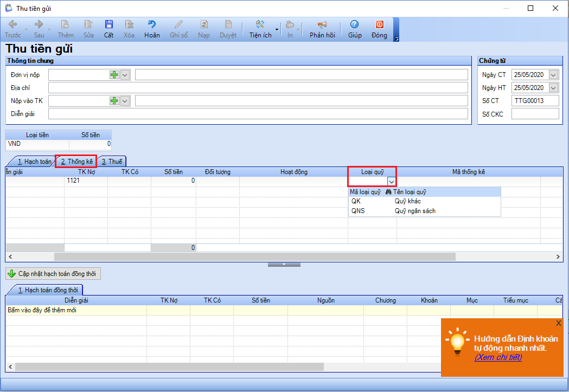
Task: Click the Số CT field TTG00013
Action: pyautogui.click(x=534, y=101)
